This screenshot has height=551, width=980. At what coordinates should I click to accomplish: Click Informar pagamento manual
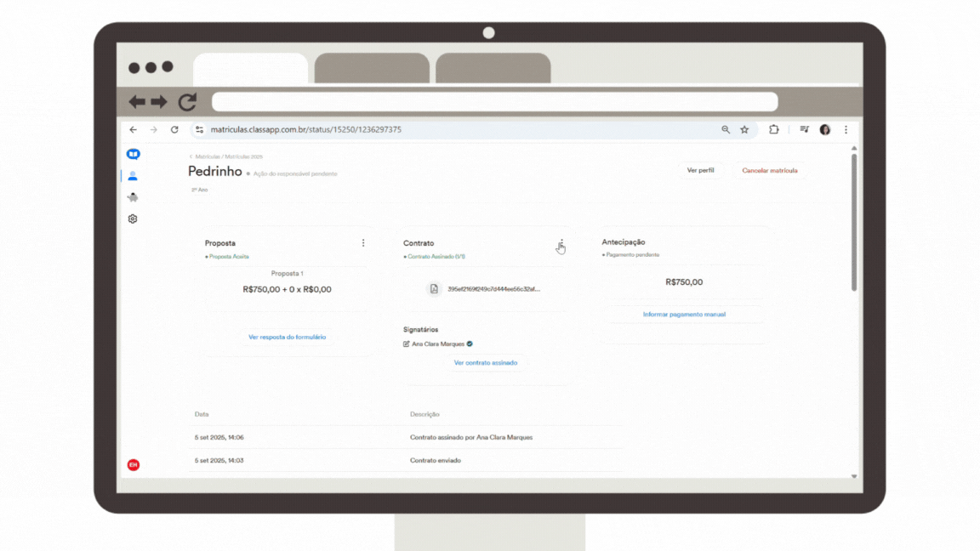tap(684, 315)
